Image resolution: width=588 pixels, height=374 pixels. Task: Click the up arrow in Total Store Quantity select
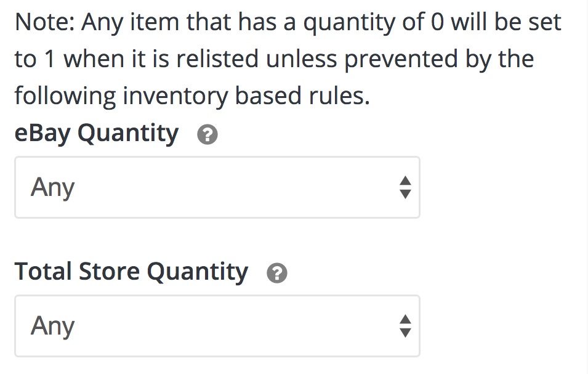tap(405, 320)
